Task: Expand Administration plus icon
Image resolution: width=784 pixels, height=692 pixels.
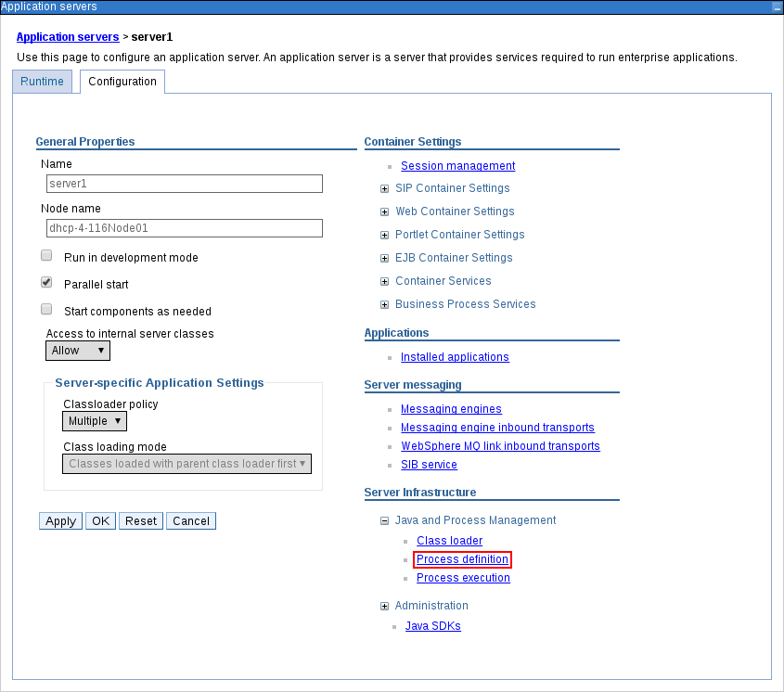Action: (x=384, y=606)
